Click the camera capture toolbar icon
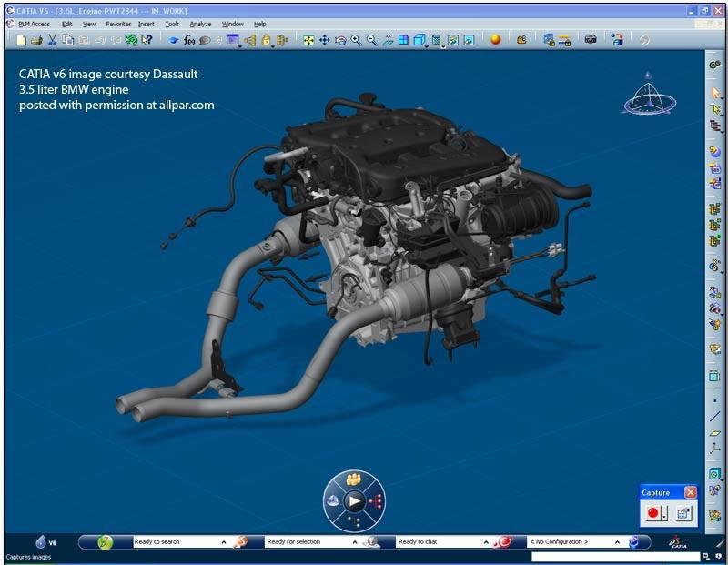The image size is (728, 565). point(591,40)
